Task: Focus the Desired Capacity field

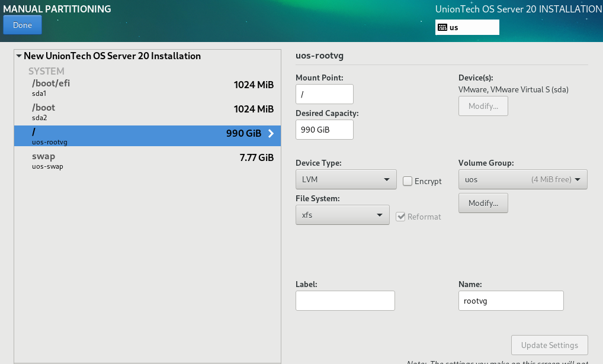Action: 324,130
